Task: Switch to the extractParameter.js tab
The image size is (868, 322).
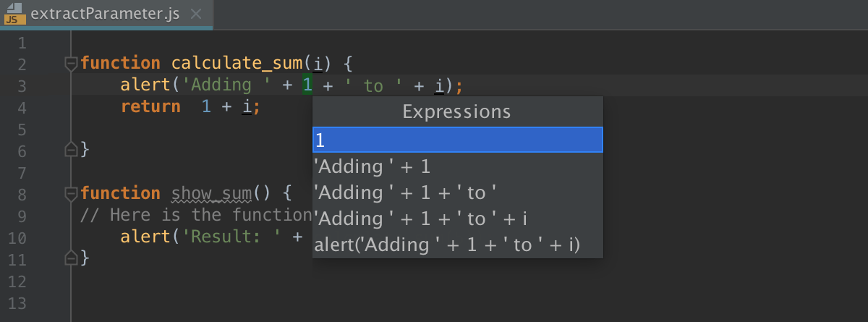Action: tap(105, 14)
